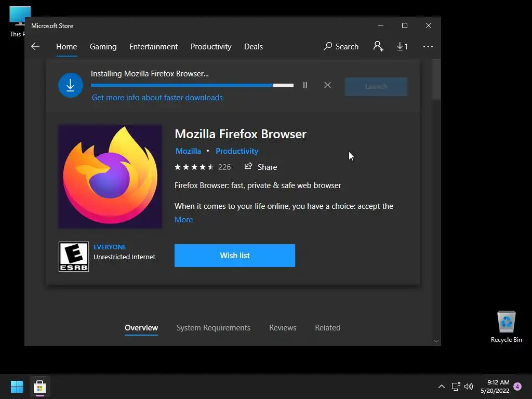
Task: Click Microsoft Store taskbar icon
Action: tap(39, 387)
